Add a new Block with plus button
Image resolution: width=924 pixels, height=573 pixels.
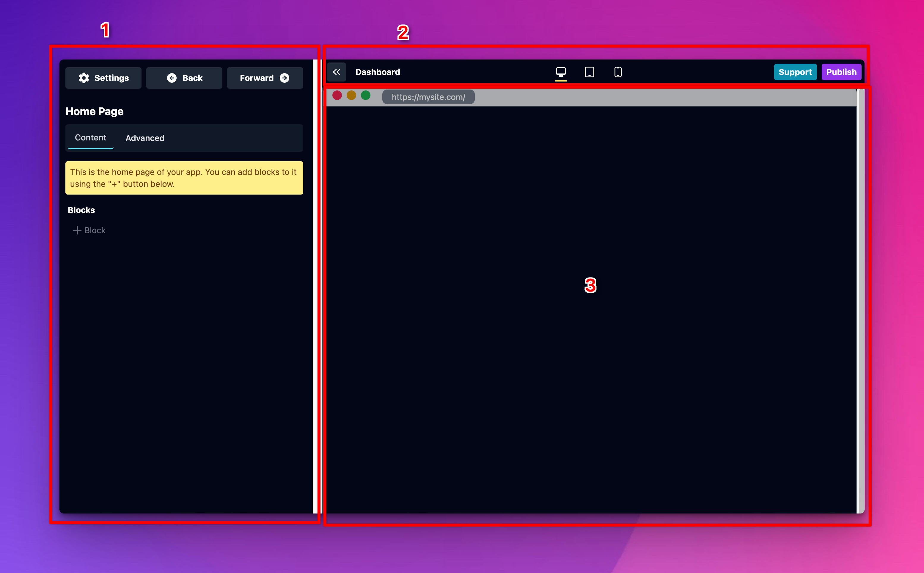pos(89,230)
